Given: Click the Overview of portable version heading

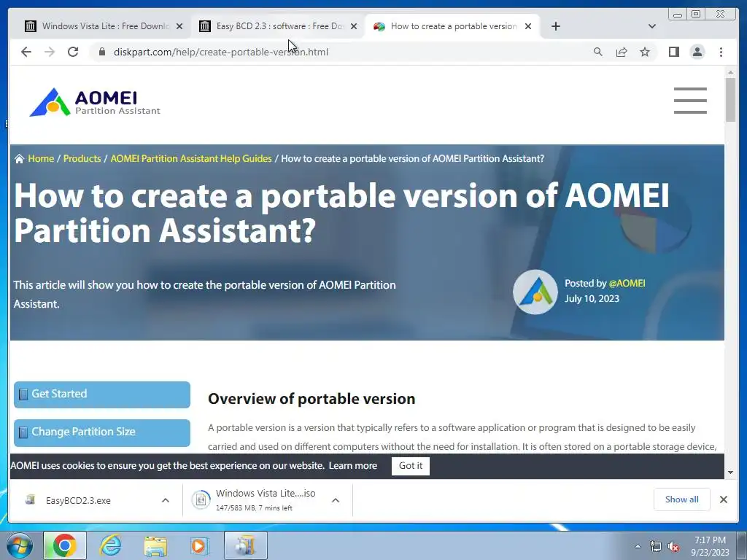Looking at the screenshot, I should pos(311,399).
